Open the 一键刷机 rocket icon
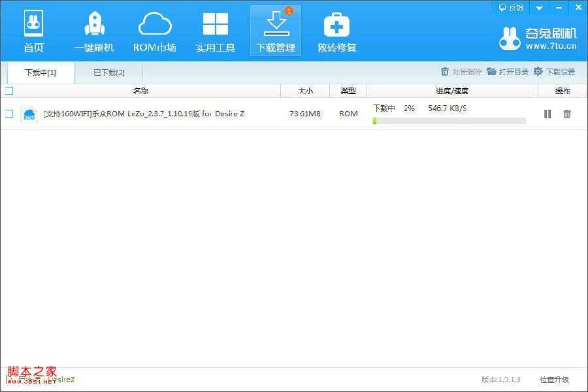 coord(94,31)
